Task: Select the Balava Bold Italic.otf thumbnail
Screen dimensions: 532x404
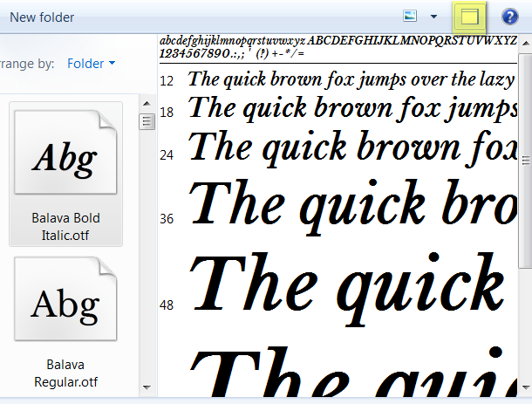Action: pos(65,152)
